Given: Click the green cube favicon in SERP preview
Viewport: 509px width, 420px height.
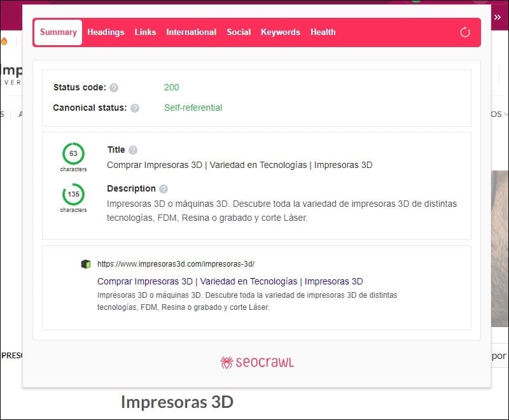Looking at the screenshot, I should [86, 264].
